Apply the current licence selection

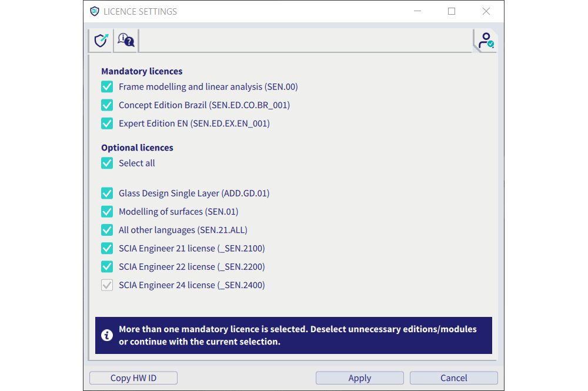pos(359,377)
